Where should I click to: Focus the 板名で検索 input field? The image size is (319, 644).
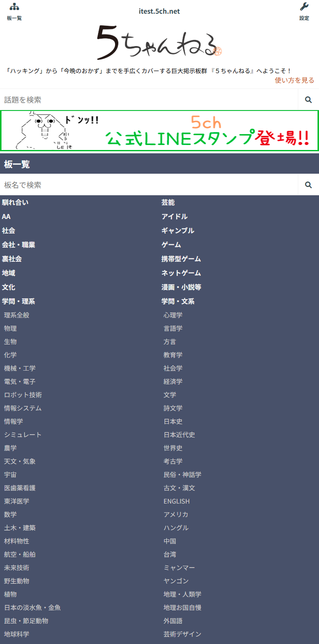[x=149, y=185]
